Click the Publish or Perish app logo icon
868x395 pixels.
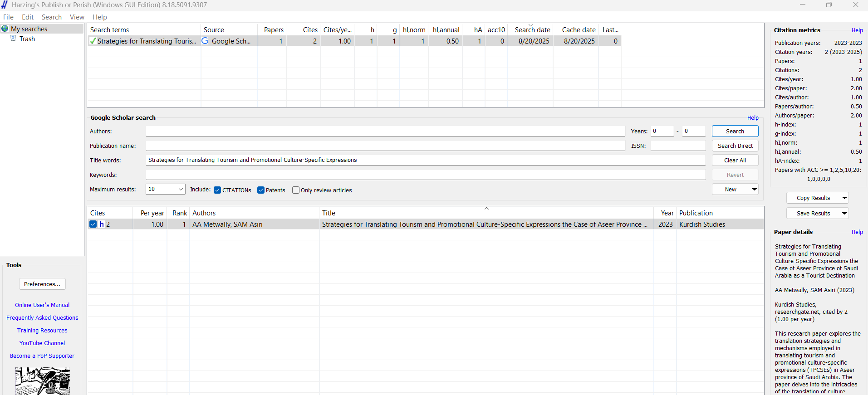pyautogui.click(x=5, y=5)
